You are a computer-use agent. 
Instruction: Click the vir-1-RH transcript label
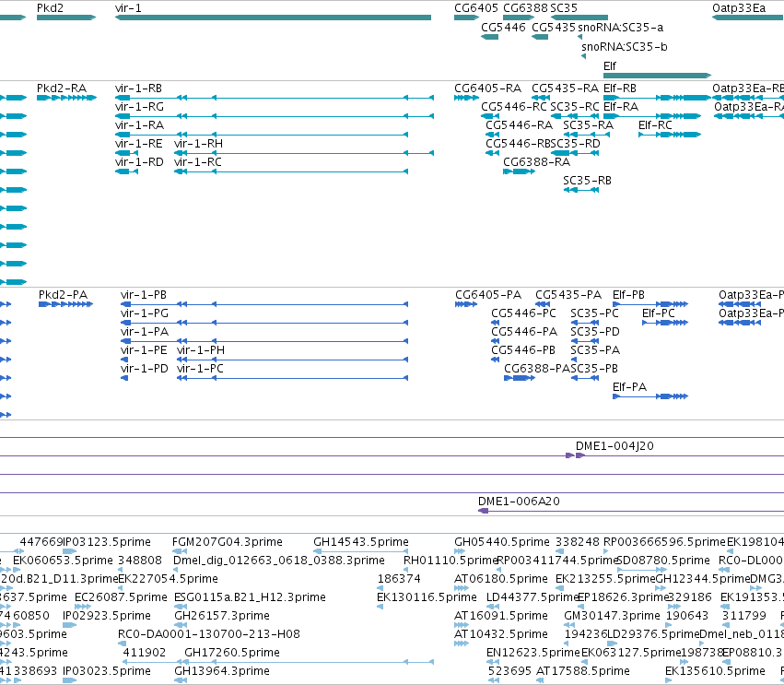click(198, 144)
